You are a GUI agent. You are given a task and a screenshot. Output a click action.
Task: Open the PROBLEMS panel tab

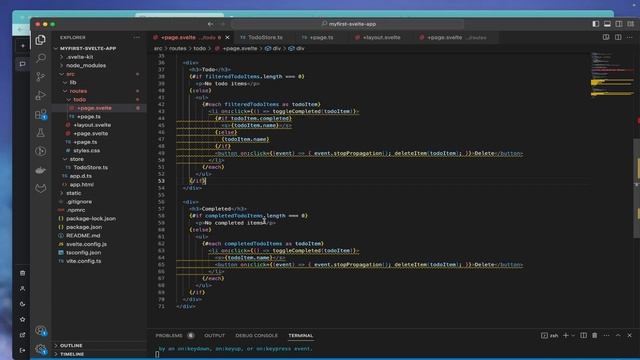(x=169, y=335)
